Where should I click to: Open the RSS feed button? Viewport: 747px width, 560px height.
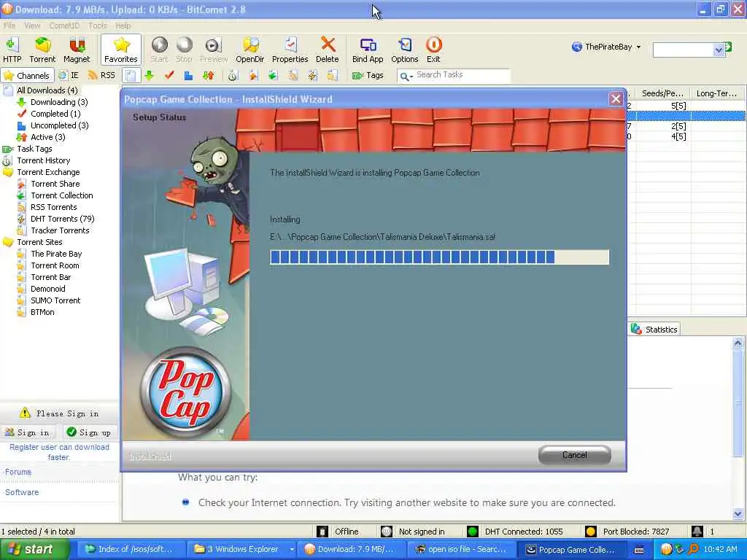pos(102,75)
